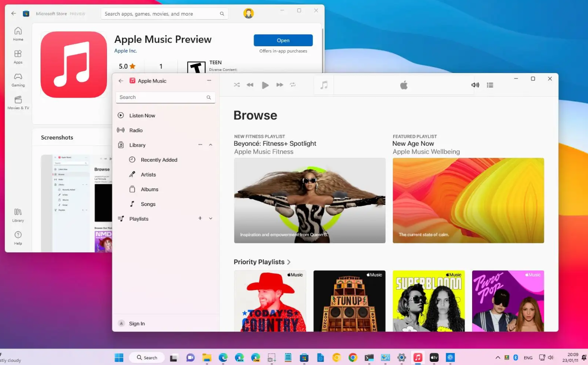The image size is (588, 365).
Task: Open Help in Microsoft Store sidebar
Action: click(18, 238)
